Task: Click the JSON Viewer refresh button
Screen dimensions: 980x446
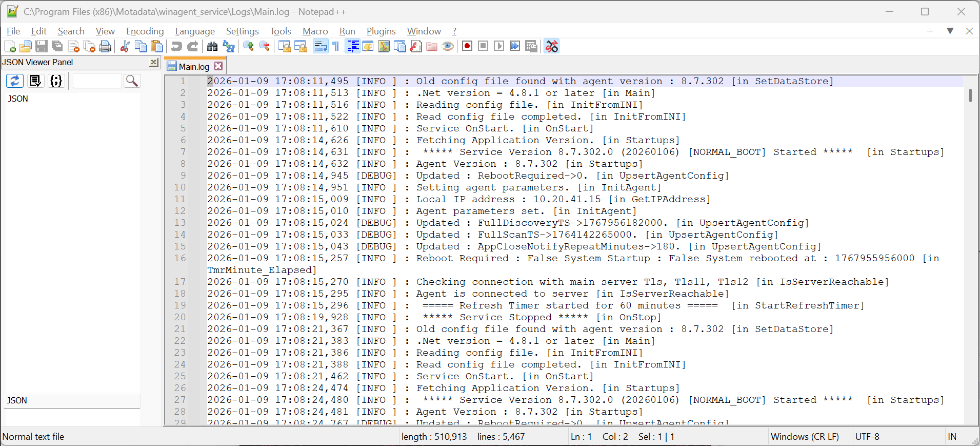Action: point(14,81)
